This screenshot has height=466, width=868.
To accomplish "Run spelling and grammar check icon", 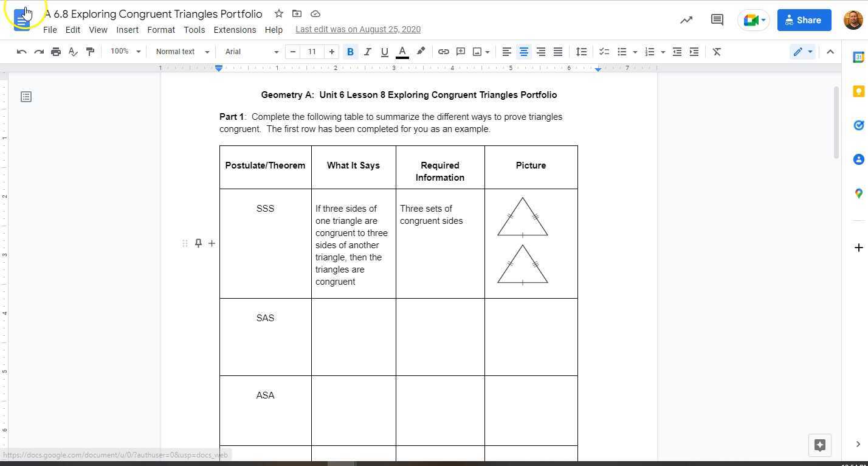I will pyautogui.click(x=73, y=52).
